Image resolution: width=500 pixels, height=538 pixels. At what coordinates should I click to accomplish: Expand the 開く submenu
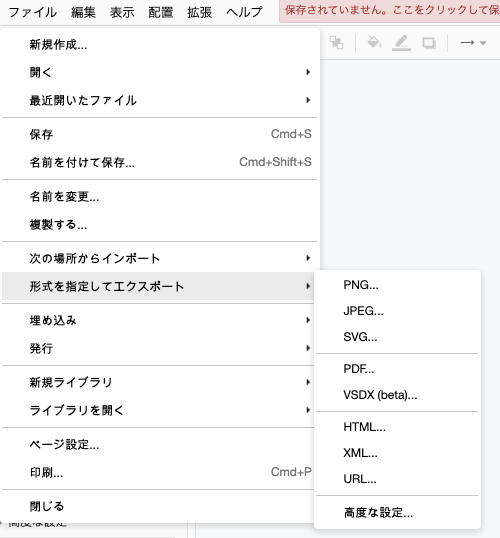[159, 72]
